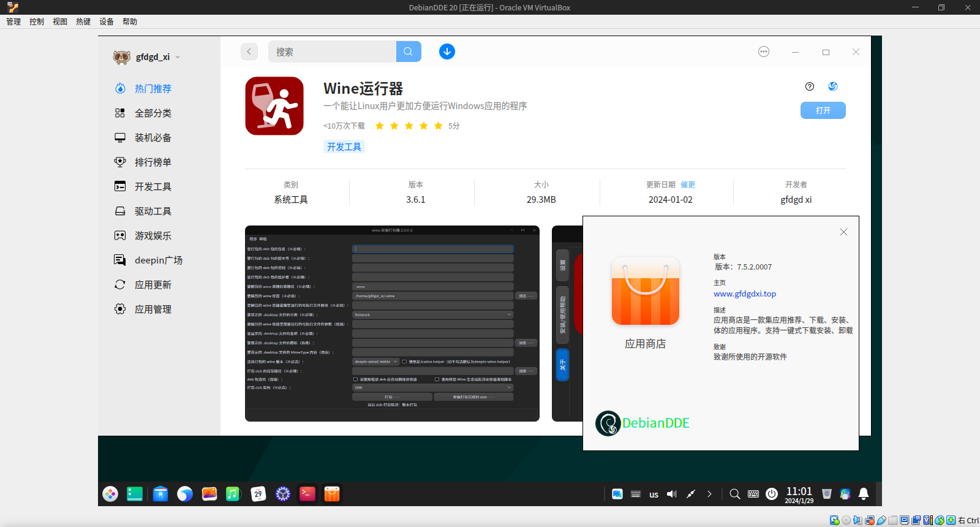Open 控制 menu in VirtualBox
The width and height of the screenshot is (980, 527).
(x=37, y=21)
